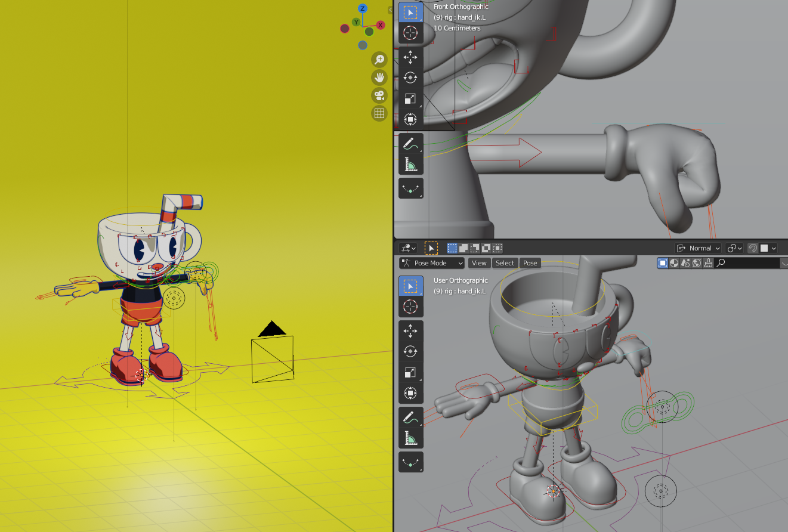The height and width of the screenshot is (532, 788).
Task: Click the hand Pan view button
Action: click(x=379, y=77)
